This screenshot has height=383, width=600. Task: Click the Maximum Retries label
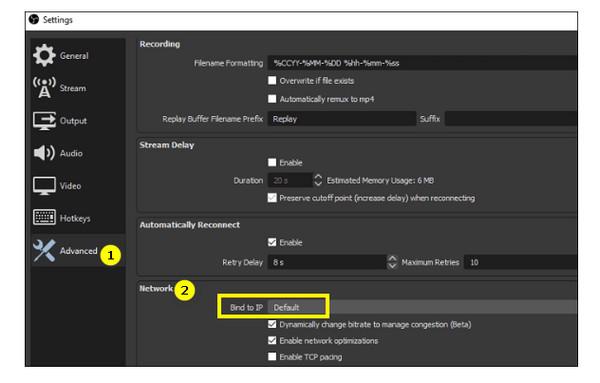point(430,262)
